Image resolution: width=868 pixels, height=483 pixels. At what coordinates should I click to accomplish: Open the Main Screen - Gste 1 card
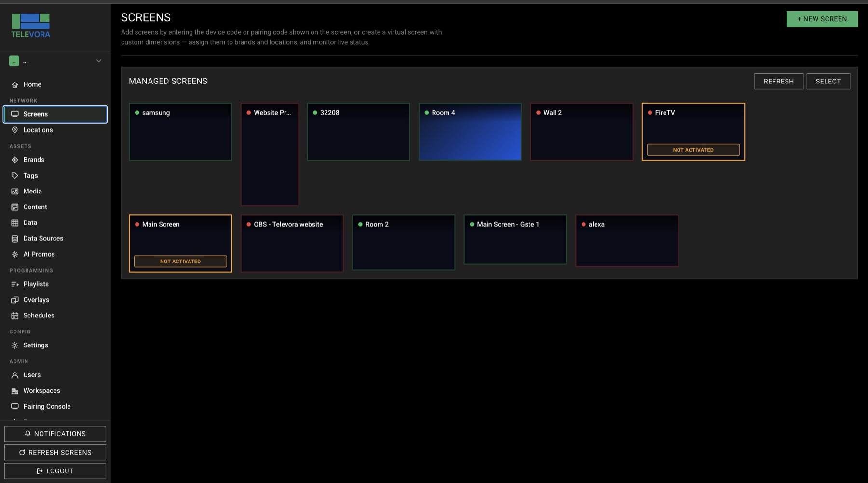coord(515,240)
